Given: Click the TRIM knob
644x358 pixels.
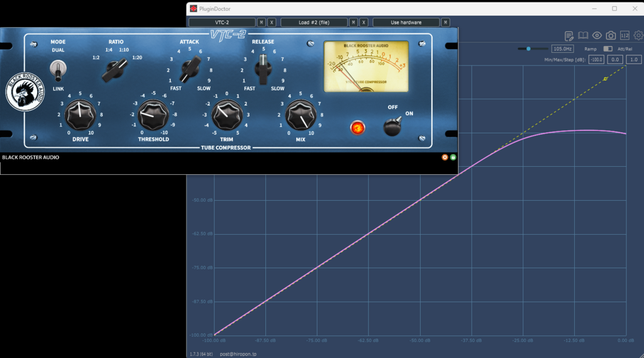Looking at the screenshot, I should click(226, 115).
